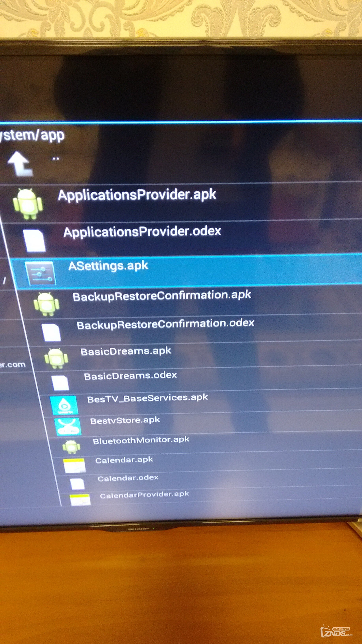This screenshot has width=362, height=644.
Task: Click the BluetoothMonitor.apk Android icon
Action: point(71,446)
